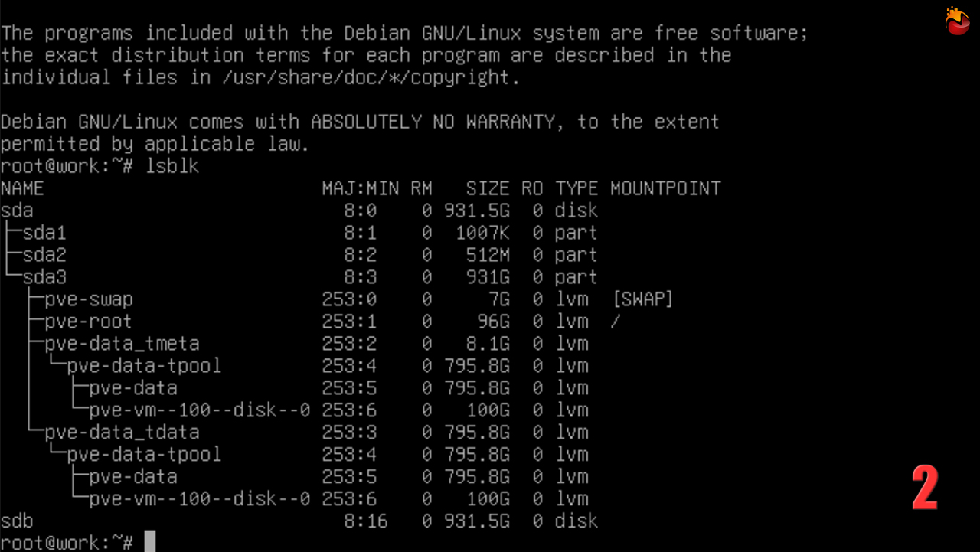980x552 pixels.
Task: Click the sdb disk name
Action: 17,521
